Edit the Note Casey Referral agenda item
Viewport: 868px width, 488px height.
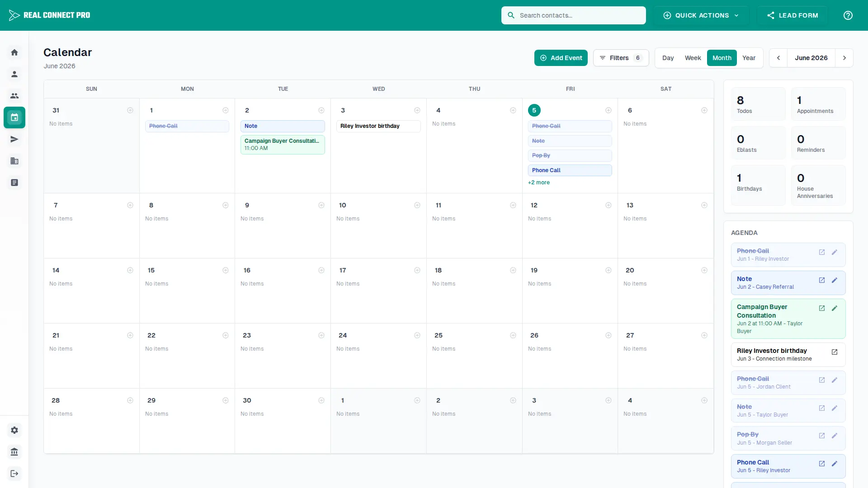coord(835,280)
